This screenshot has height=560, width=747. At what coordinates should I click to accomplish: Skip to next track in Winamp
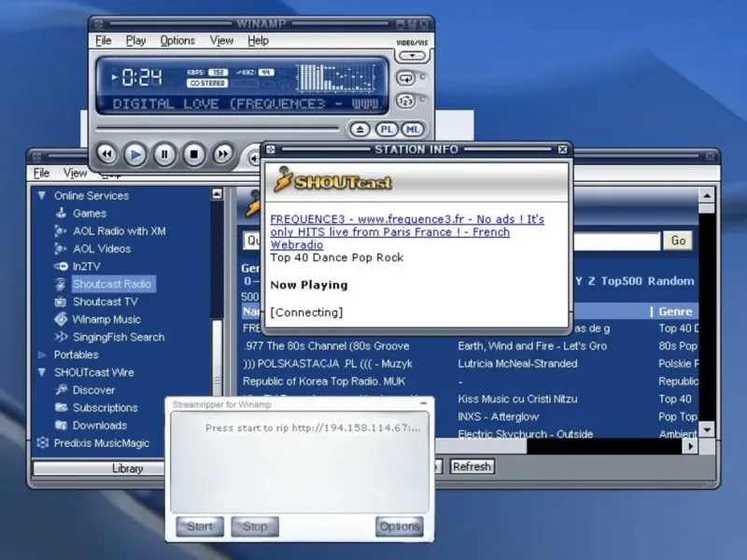(222, 154)
